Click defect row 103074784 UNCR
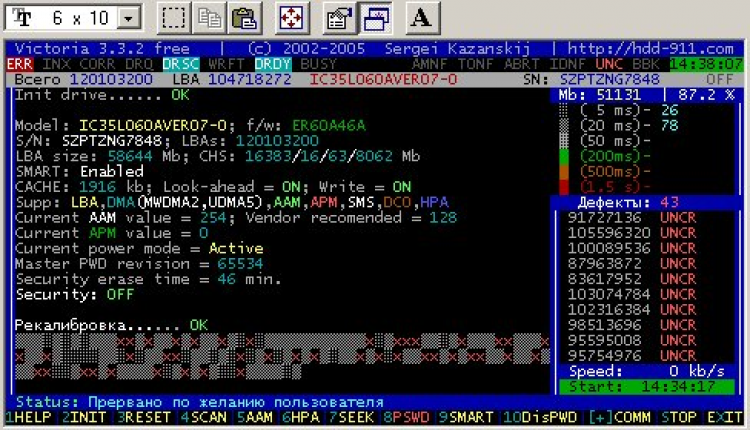 coord(632,294)
